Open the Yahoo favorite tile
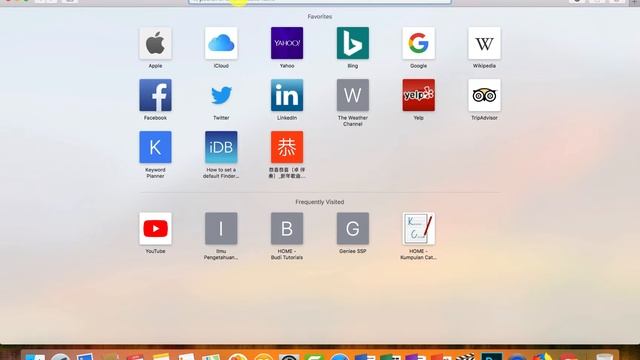Screen dimensions: 640x360 (287, 43)
